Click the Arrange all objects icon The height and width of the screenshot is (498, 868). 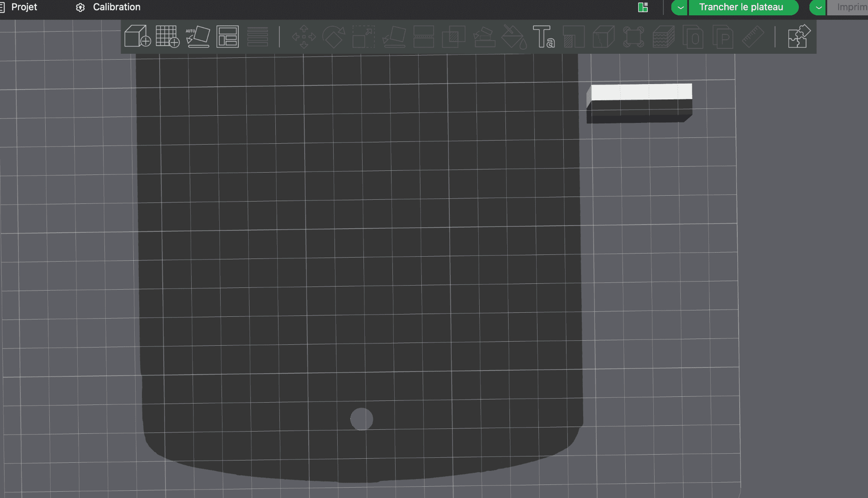point(227,36)
